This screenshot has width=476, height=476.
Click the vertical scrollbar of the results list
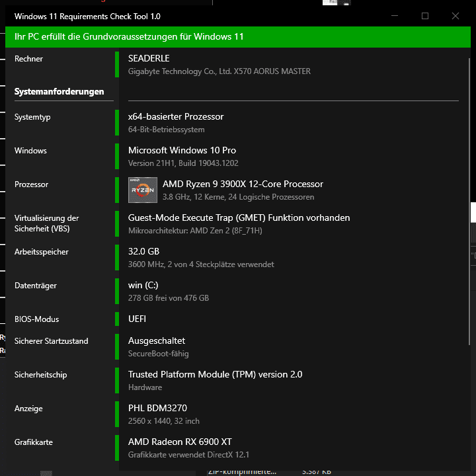pos(469,200)
